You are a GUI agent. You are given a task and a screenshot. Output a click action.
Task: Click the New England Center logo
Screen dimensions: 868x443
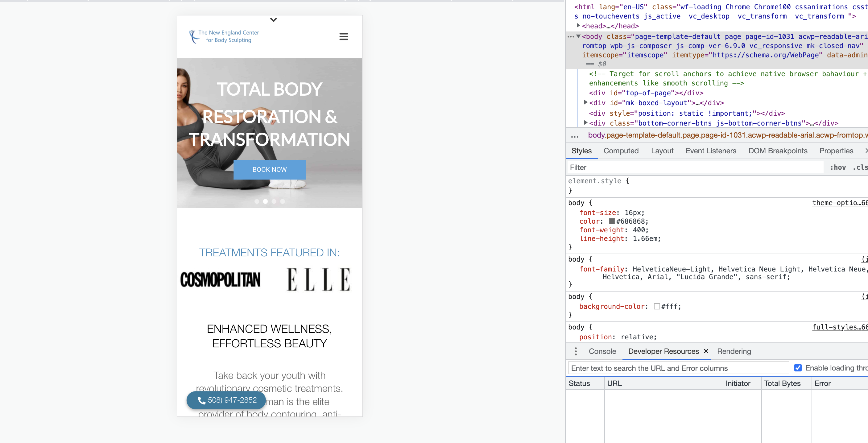224,36
